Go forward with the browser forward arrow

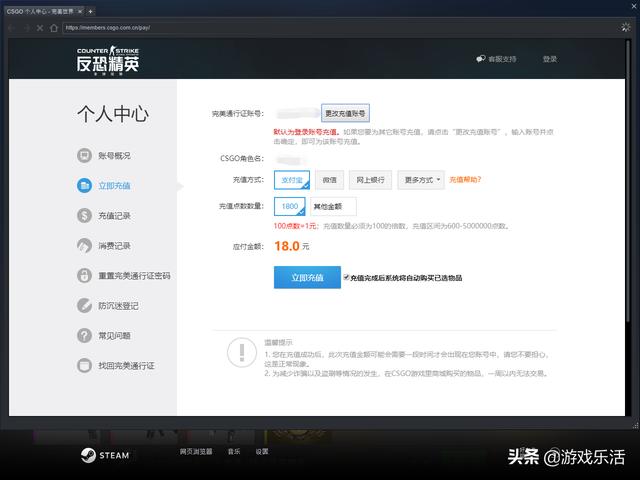[26, 28]
